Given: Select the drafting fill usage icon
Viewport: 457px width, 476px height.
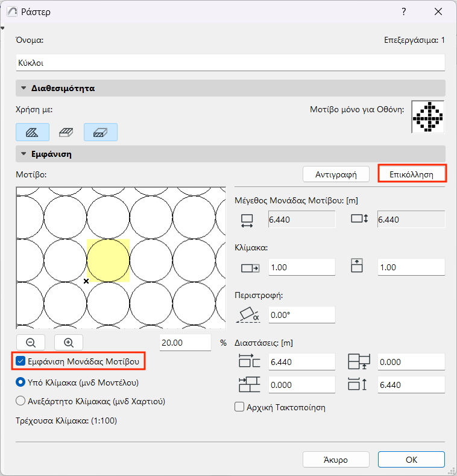Looking at the screenshot, I should click(x=33, y=132).
